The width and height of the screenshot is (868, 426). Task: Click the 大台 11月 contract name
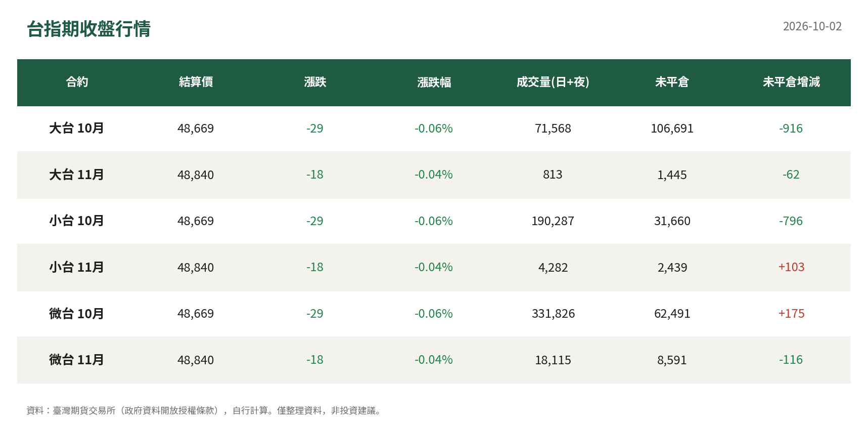pyautogui.click(x=76, y=175)
